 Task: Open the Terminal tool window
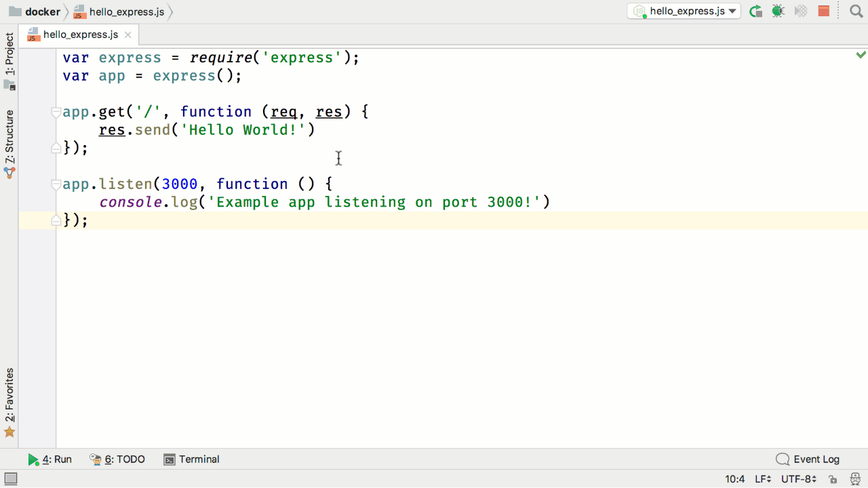click(x=191, y=460)
